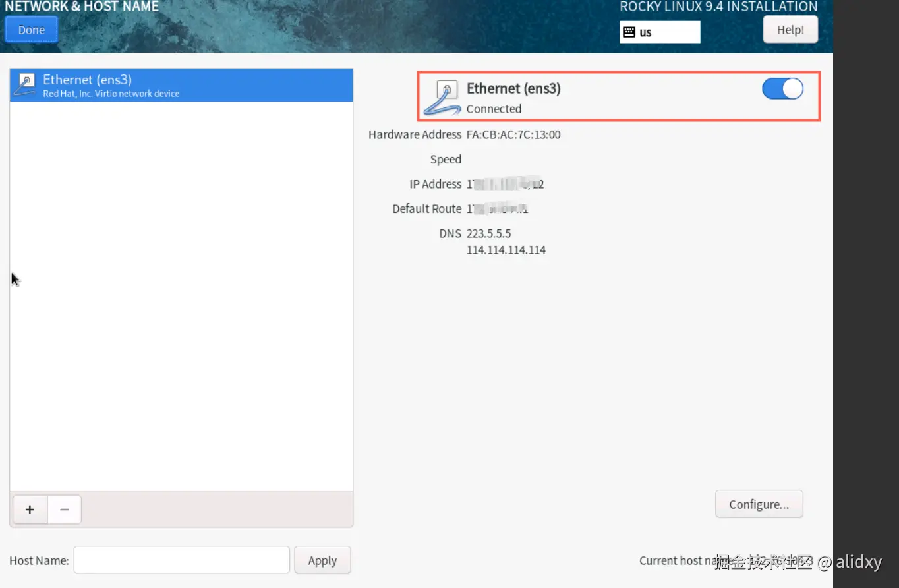Image resolution: width=899 pixels, height=588 pixels.
Task: Click the DNS label
Action: tap(450, 233)
